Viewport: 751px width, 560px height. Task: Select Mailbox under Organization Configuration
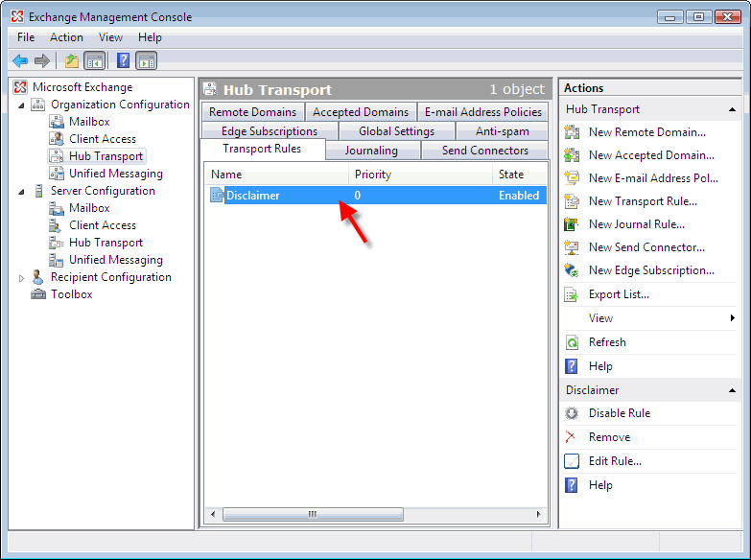click(x=89, y=122)
